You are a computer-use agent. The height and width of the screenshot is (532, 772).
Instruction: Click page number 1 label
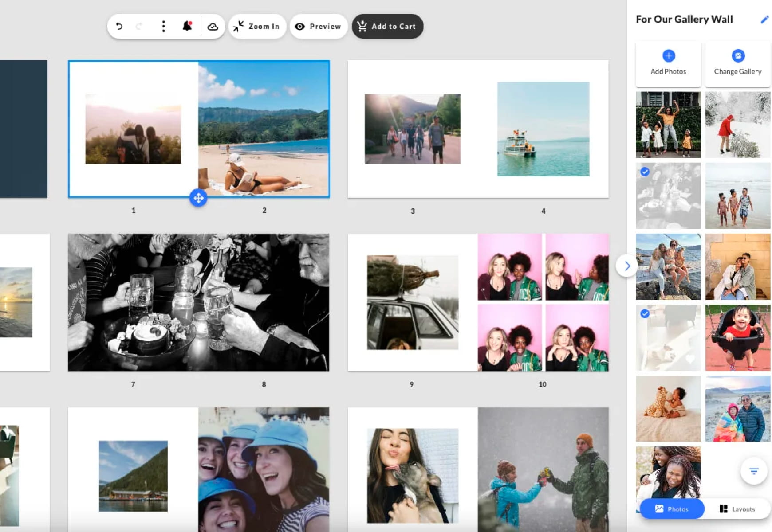coord(133,210)
